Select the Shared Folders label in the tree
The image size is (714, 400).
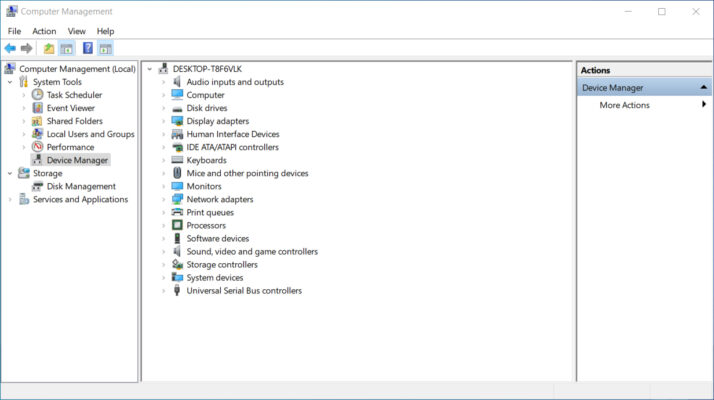pyautogui.click(x=75, y=121)
